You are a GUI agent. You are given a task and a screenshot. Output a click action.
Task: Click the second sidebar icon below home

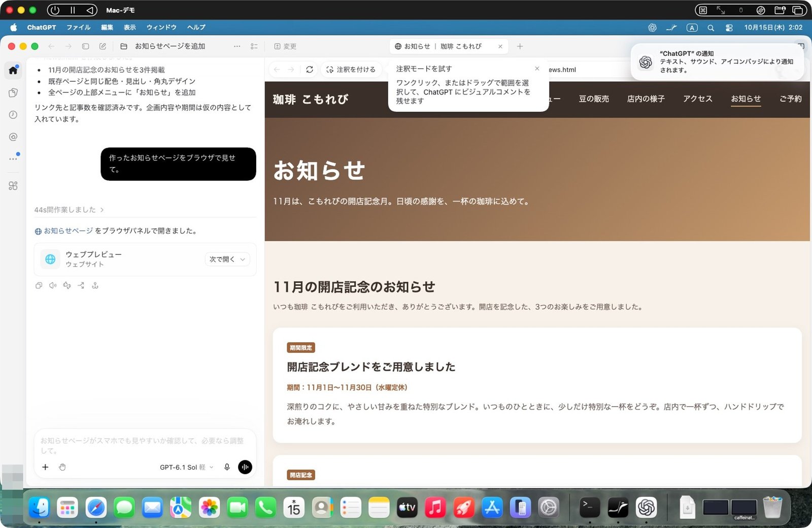(x=13, y=92)
